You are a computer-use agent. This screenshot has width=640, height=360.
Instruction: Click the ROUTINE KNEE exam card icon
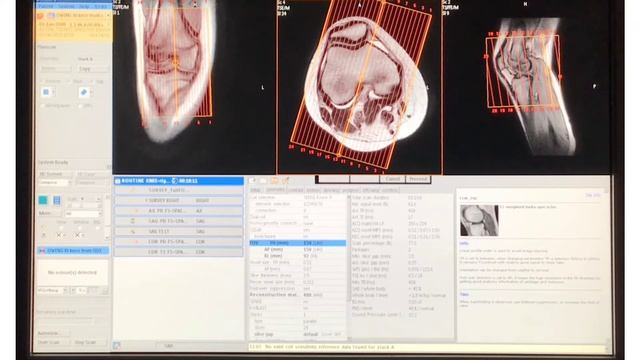point(118,181)
